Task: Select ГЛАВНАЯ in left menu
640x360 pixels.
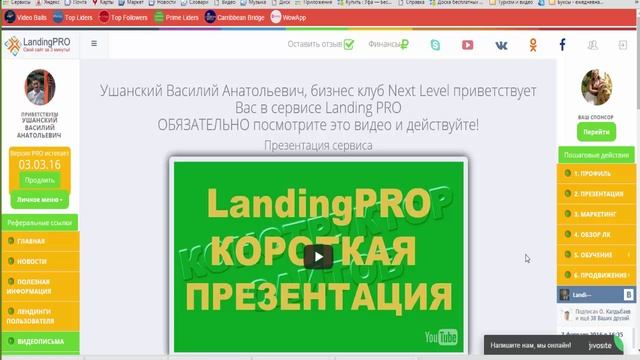Action: click(40, 241)
